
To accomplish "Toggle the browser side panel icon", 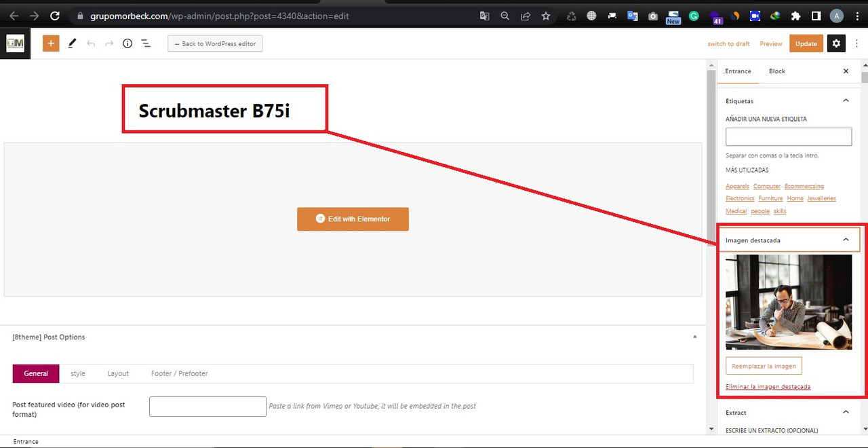I will pos(816,16).
